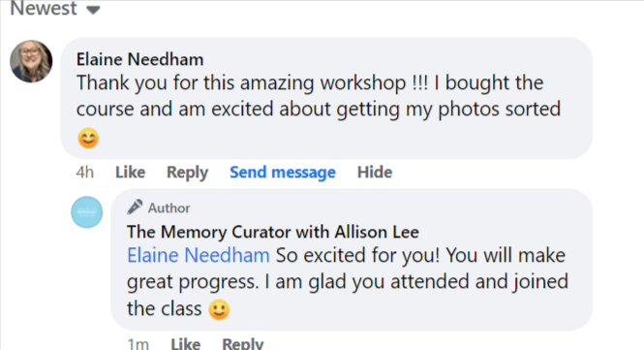Open The Memory Curator with Allison Lee page
The width and height of the screenshot is (644, 350).
click(273, 232)
